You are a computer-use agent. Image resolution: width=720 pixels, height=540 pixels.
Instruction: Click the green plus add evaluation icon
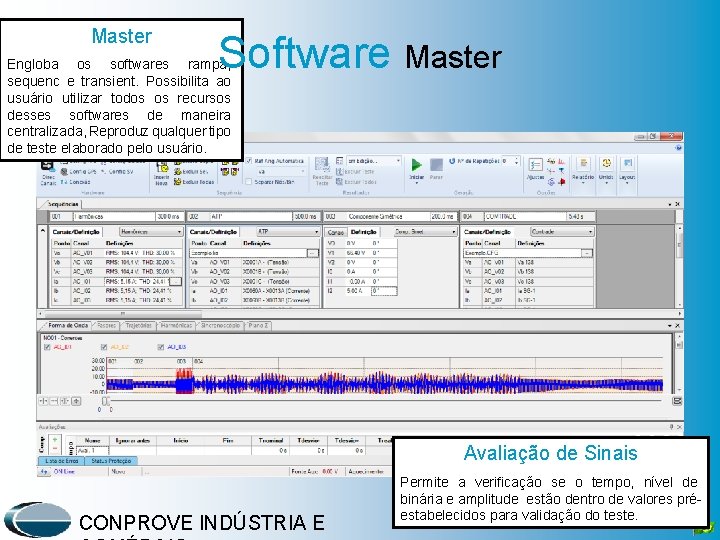(x=55, y=440)
